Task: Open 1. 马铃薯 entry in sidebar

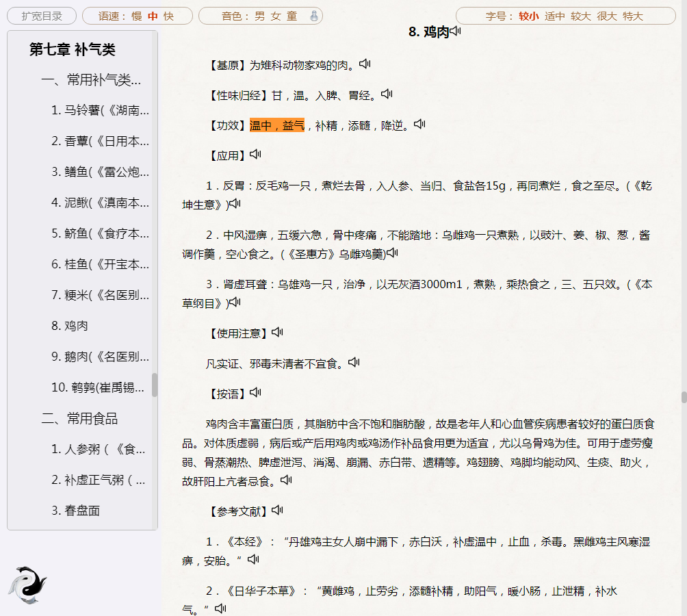Action: pyautogui.click(x=100, y=110)
